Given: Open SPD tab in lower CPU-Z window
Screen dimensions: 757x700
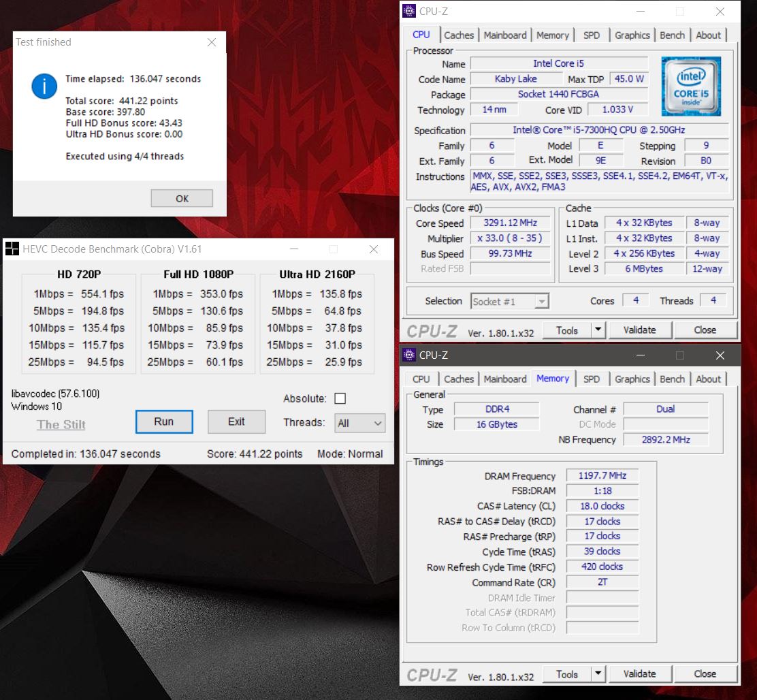Looking at the screenshot, I should point(591,379).
